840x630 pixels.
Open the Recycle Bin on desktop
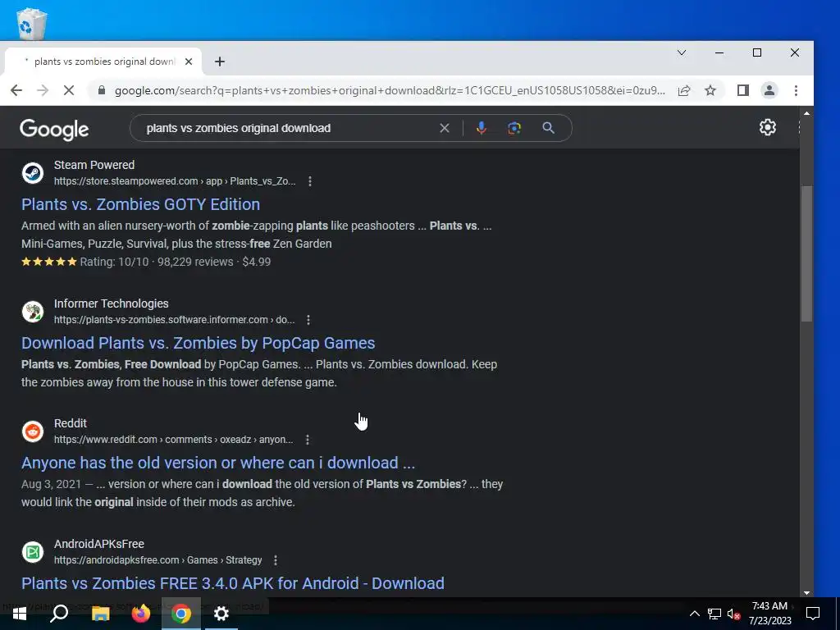[31, 22]
